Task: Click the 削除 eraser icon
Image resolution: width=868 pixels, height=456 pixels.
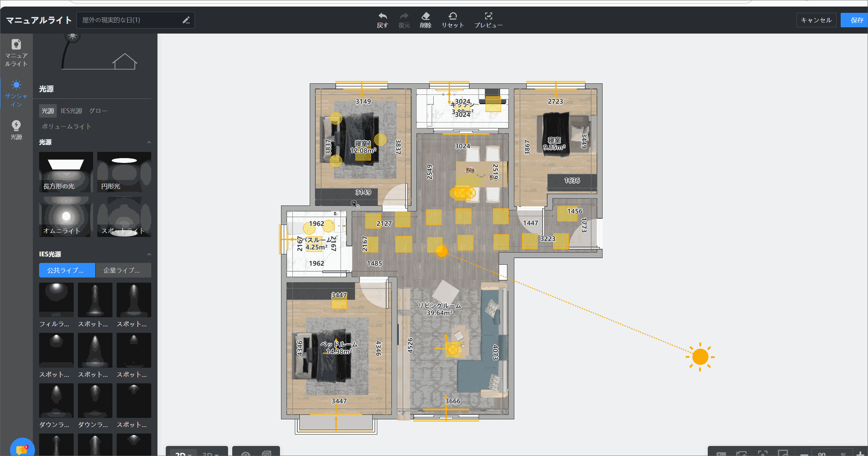Action: [x=425, y=16]
